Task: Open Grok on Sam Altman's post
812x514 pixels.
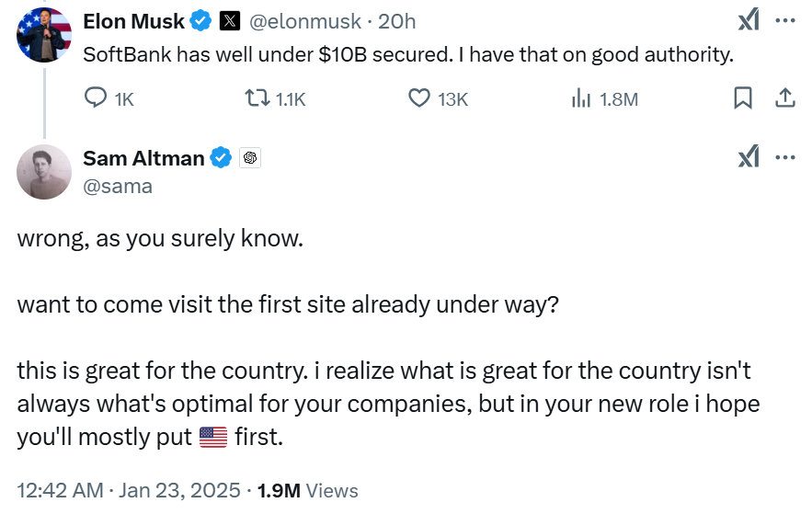Action: point(749,157)
